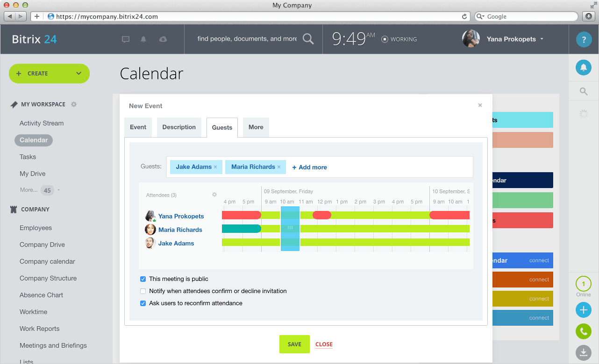The height and width of the screenshot is (364, 599).
Task: Remove Jake Adams from guests
Action: pos(215,167)
